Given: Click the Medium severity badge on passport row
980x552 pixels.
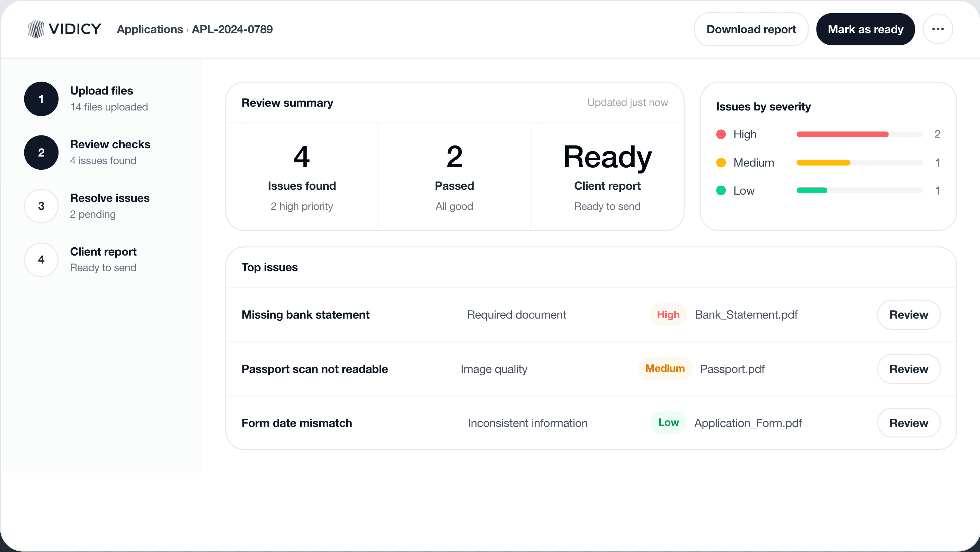Looking at the screenshot, I should pyautogui.click(x=665, y=368).
